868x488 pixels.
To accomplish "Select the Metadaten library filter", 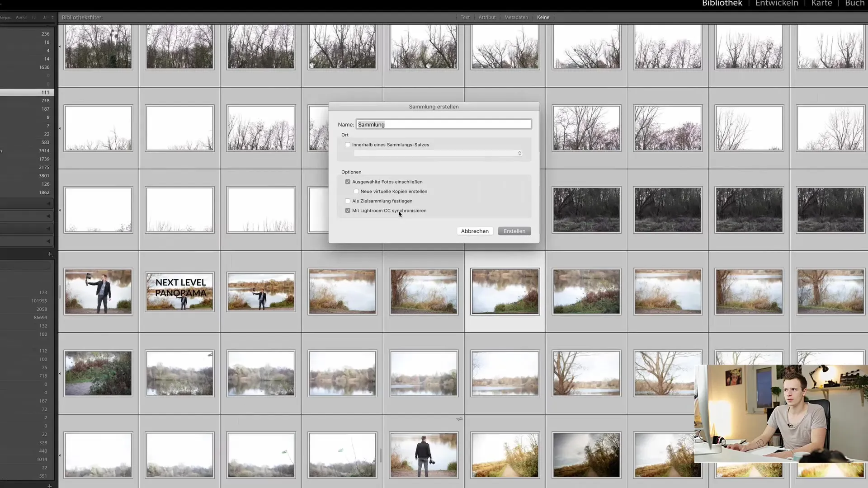I will point(516,17).
